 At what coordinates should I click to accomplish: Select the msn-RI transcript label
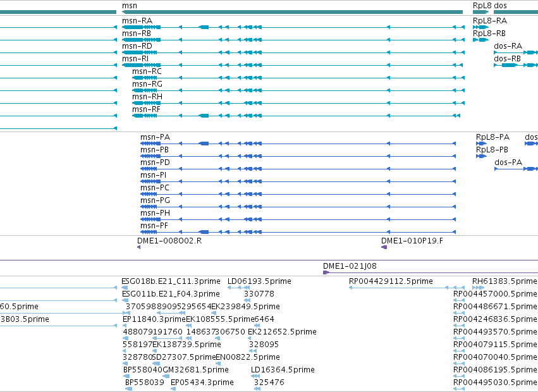point(135,59)
